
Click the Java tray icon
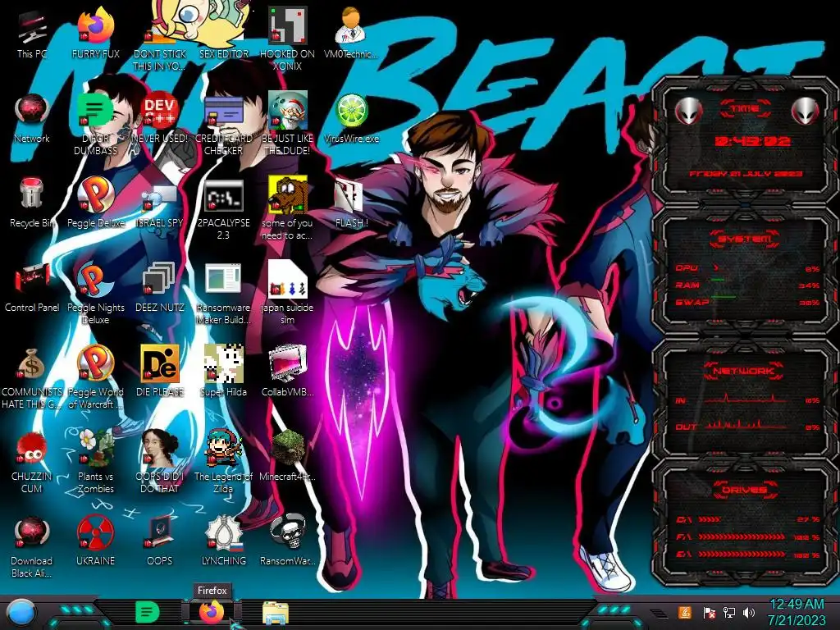point(685,612)
